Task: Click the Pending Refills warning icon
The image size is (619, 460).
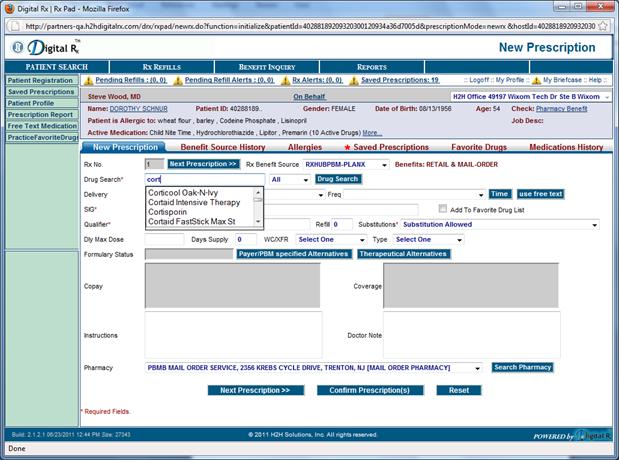Action: [88, 80]
